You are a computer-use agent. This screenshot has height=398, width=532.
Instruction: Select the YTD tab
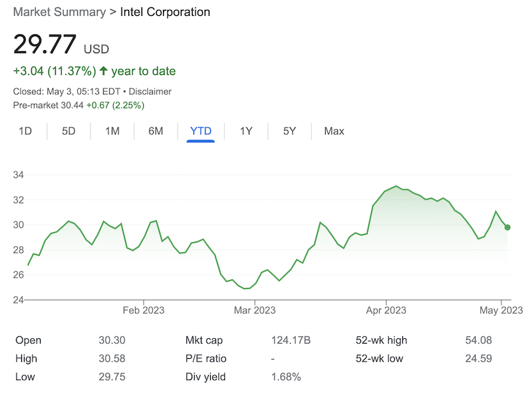point(201,131)
